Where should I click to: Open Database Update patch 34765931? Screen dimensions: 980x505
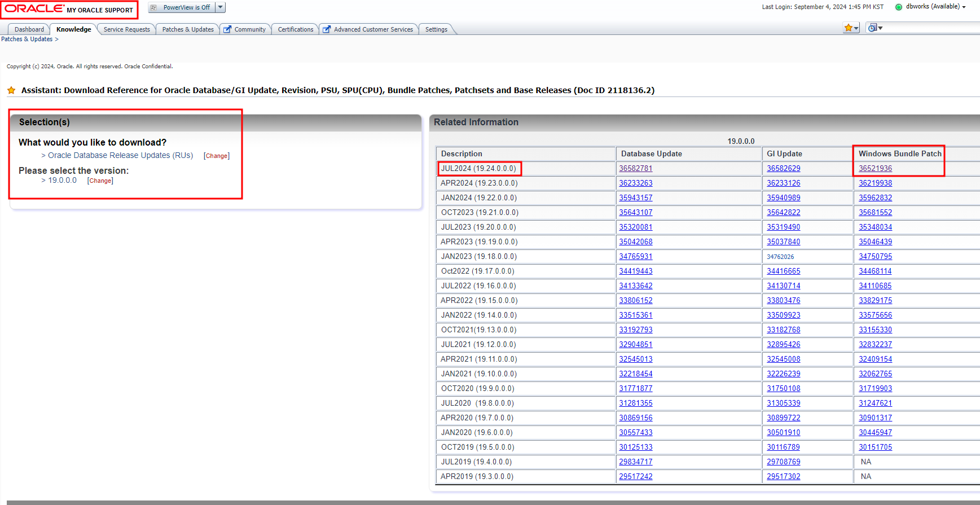(x=635, y=257)
